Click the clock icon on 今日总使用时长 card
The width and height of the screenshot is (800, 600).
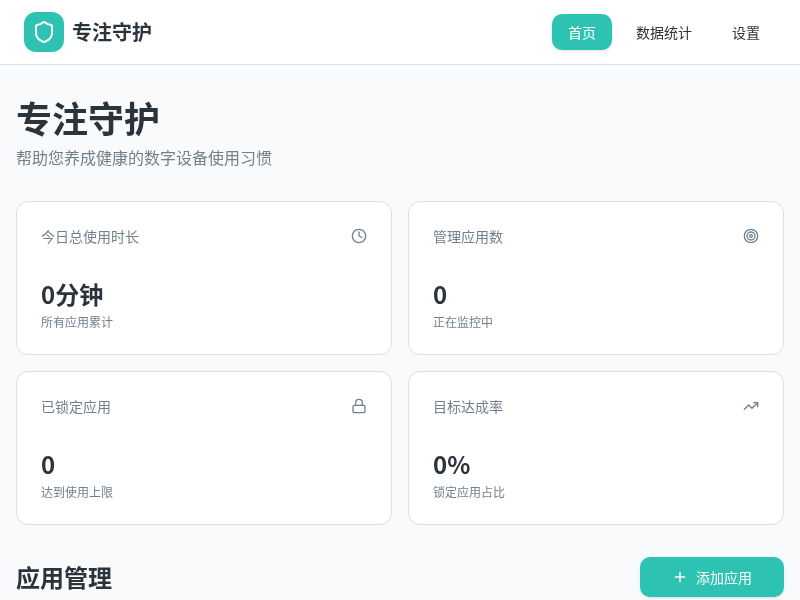pos(359,236)
